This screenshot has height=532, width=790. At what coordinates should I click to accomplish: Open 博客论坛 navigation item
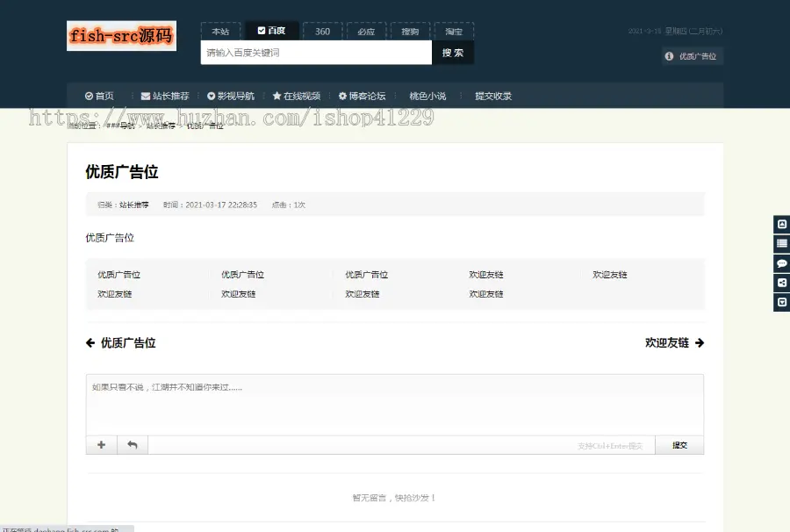(x=362, y=96)
